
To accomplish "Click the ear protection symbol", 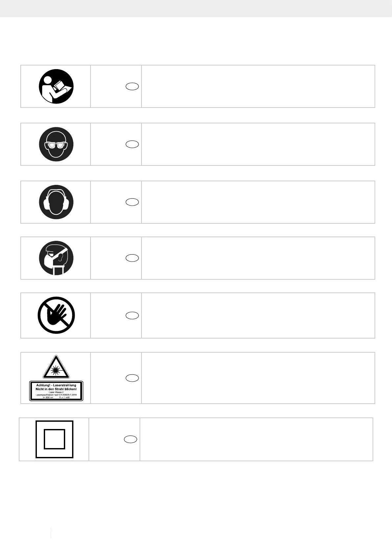I will click(x=56, y=202).
